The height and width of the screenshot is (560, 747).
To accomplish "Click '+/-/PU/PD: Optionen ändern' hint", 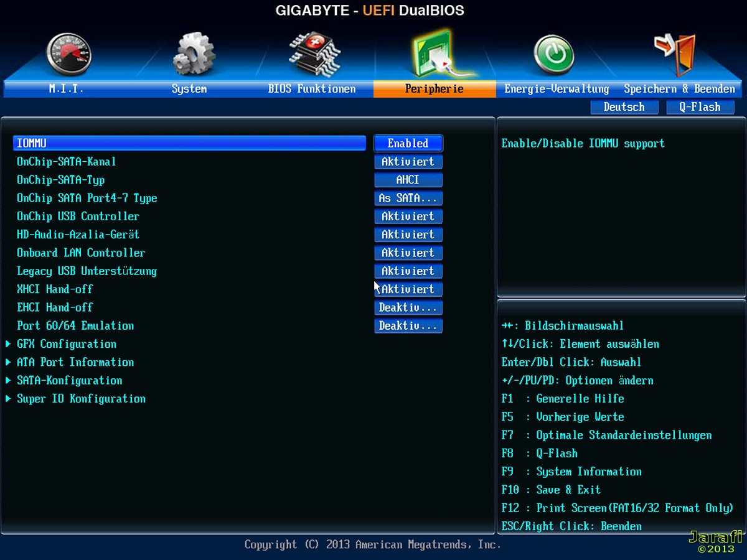I will coord(578,380).
